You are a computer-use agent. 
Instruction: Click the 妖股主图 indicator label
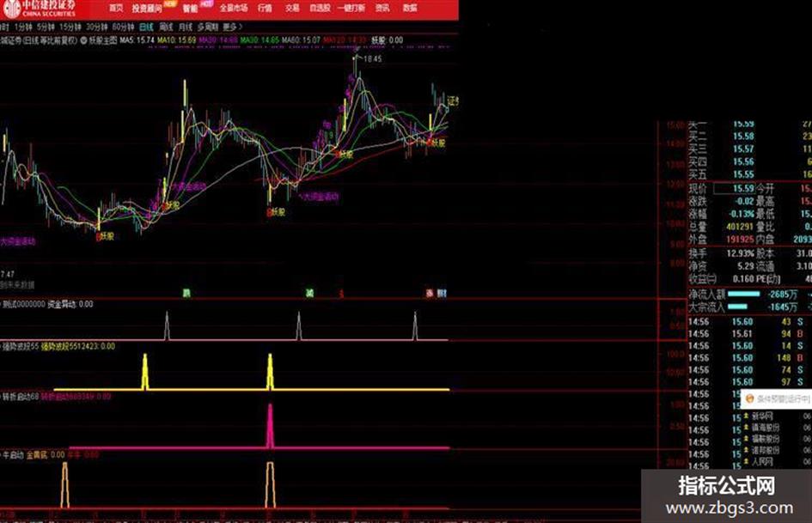click(x=102, y=40)
